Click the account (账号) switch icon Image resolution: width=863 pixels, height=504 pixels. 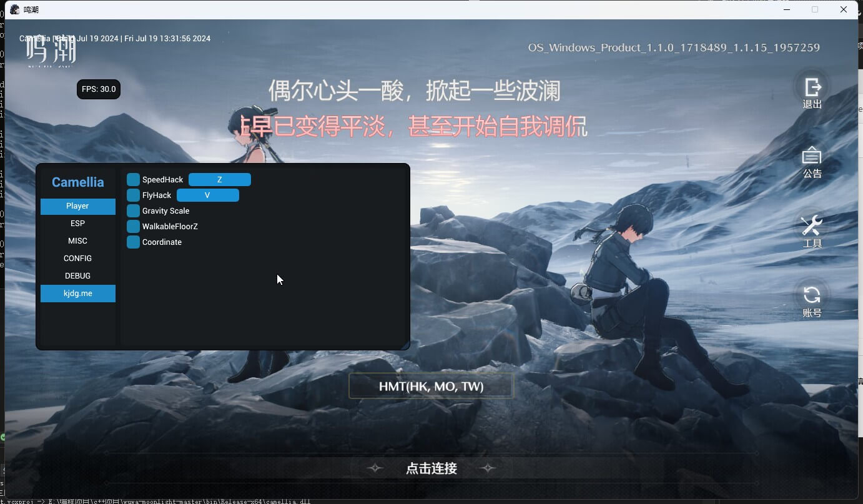(x=812, y=295)
